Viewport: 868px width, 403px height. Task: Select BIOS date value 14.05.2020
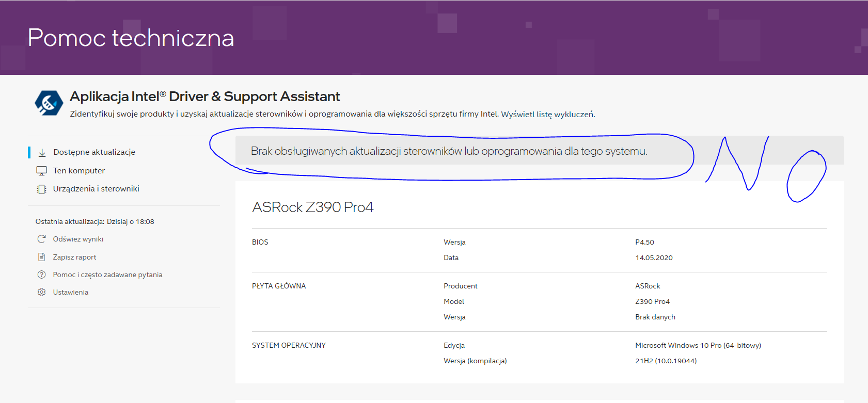click(x=654, y=257)
